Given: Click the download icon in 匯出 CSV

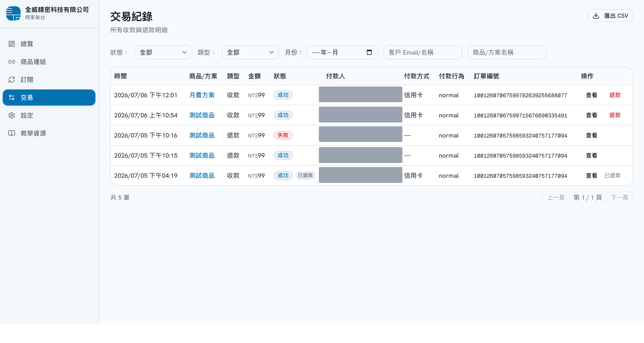Looking at the screenshot, I should (596, 16).
